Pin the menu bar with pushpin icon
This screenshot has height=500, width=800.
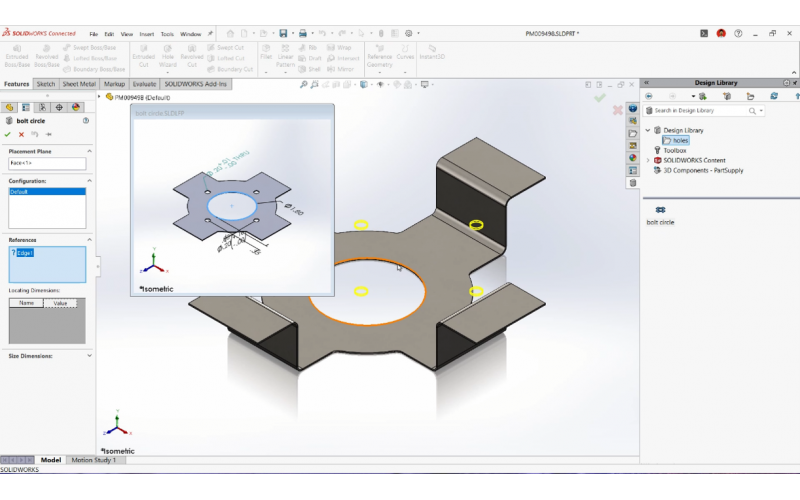(210, 34)
